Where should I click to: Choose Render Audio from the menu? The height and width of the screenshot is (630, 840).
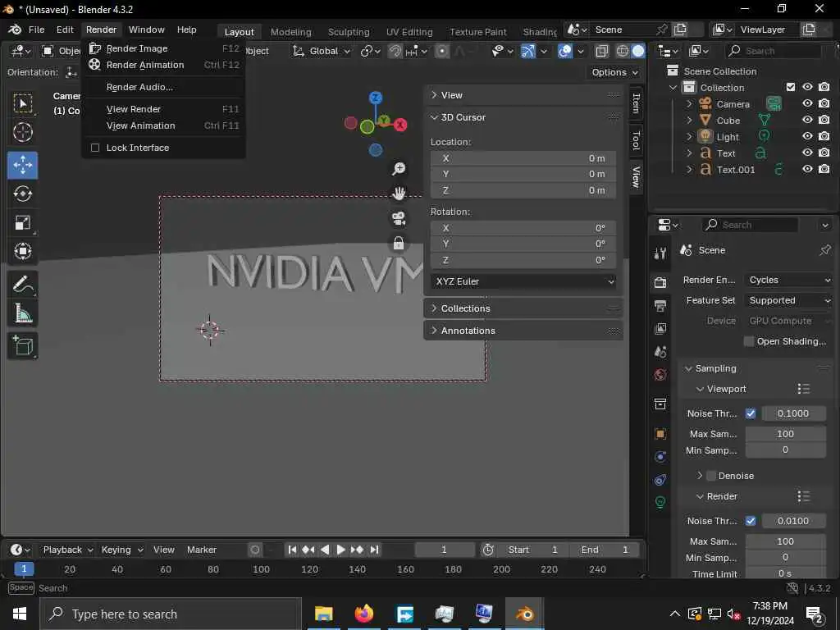[164, 87]
